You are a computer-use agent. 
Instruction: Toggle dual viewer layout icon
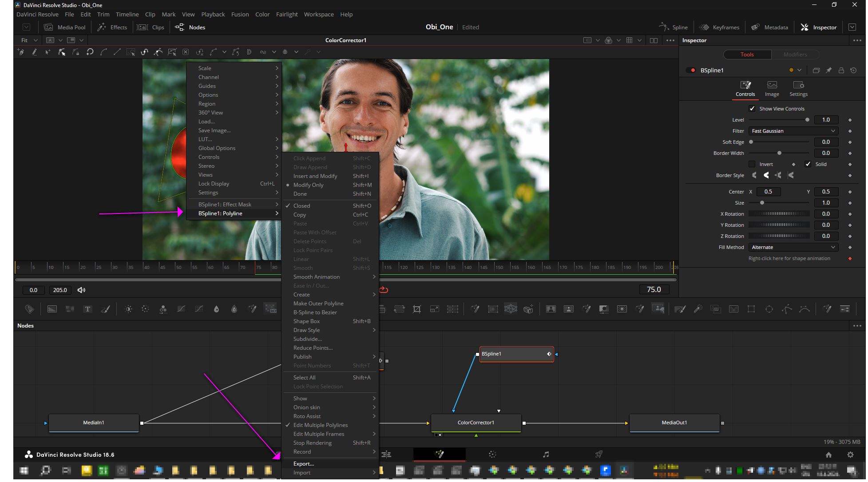click(x=654, y=40)
